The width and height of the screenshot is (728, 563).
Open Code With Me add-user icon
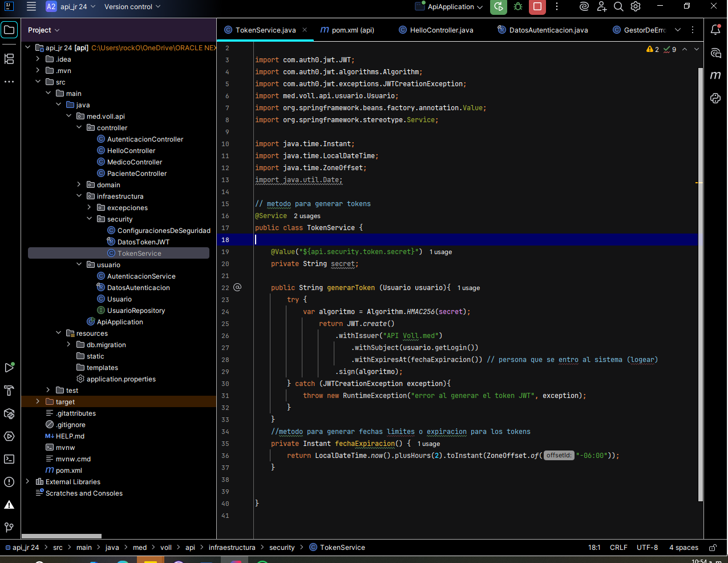click(601, 7)
